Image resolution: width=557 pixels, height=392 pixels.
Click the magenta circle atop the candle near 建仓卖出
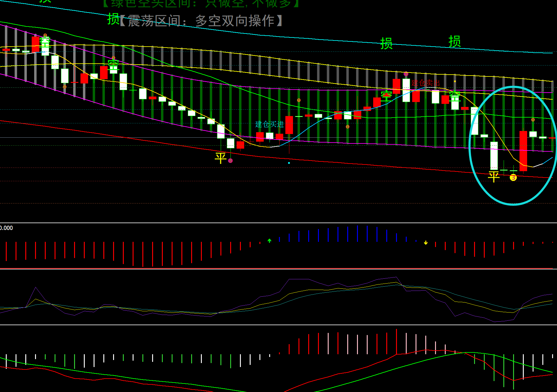click(x=406, y=74)
